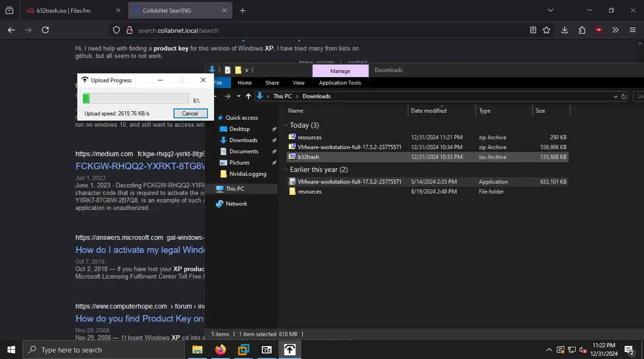
Task: Open Downloads in navigation pane
Action: coord(243,140)
